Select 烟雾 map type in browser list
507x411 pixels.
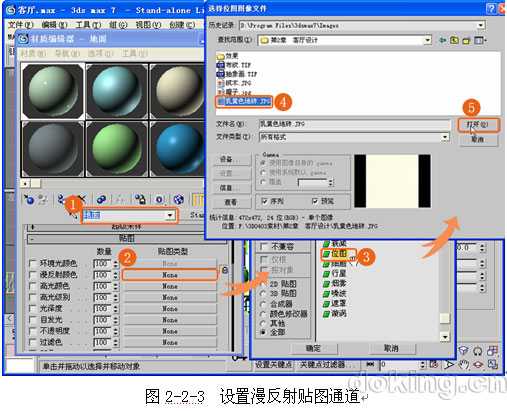tap(335, 283)
